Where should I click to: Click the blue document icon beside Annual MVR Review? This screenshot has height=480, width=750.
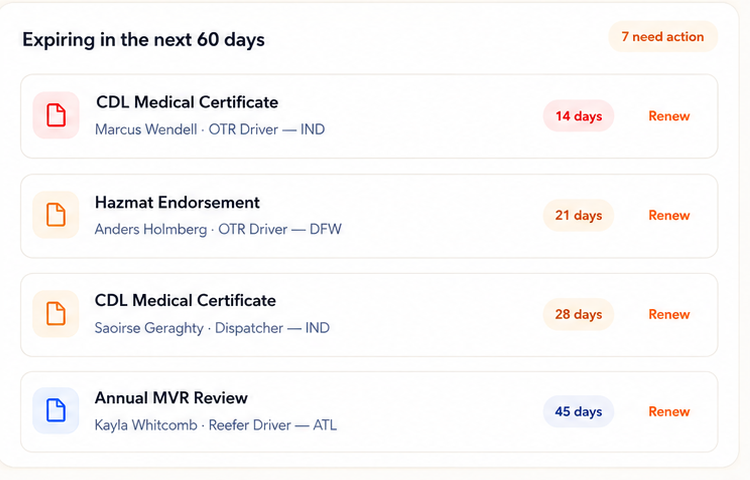(56, 411)
